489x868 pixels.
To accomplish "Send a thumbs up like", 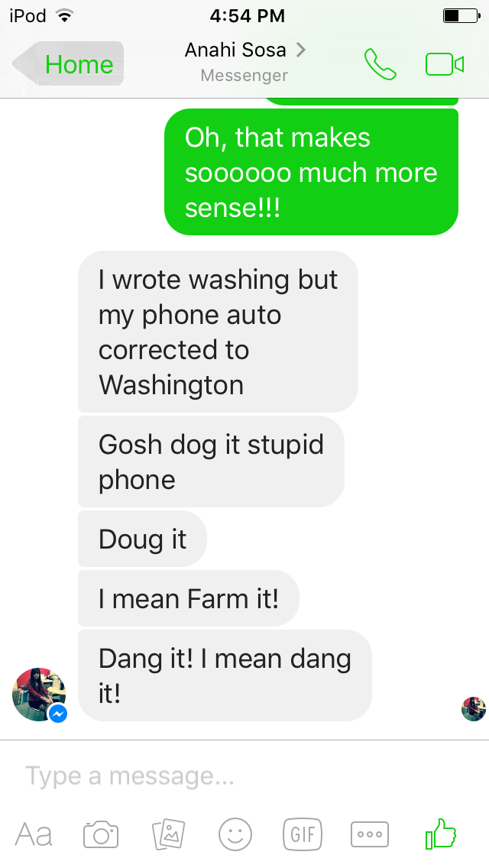I will (441, 834).
